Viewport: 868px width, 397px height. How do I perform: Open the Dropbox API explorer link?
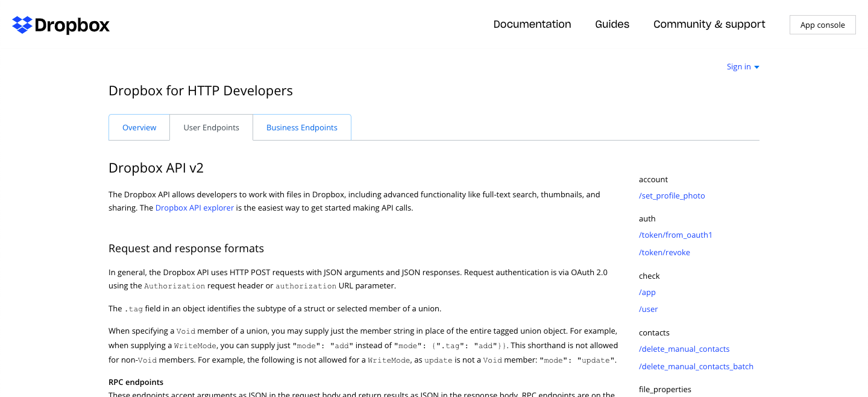point(194,208)
